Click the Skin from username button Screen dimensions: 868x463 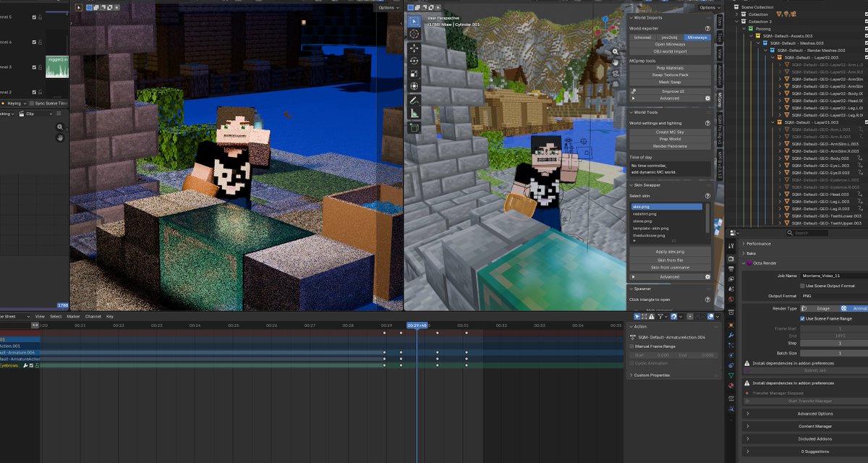671,268
